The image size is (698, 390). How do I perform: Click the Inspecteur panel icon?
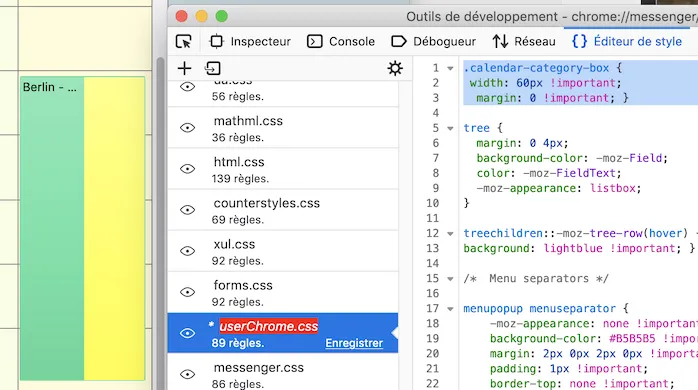click(216, 41)
